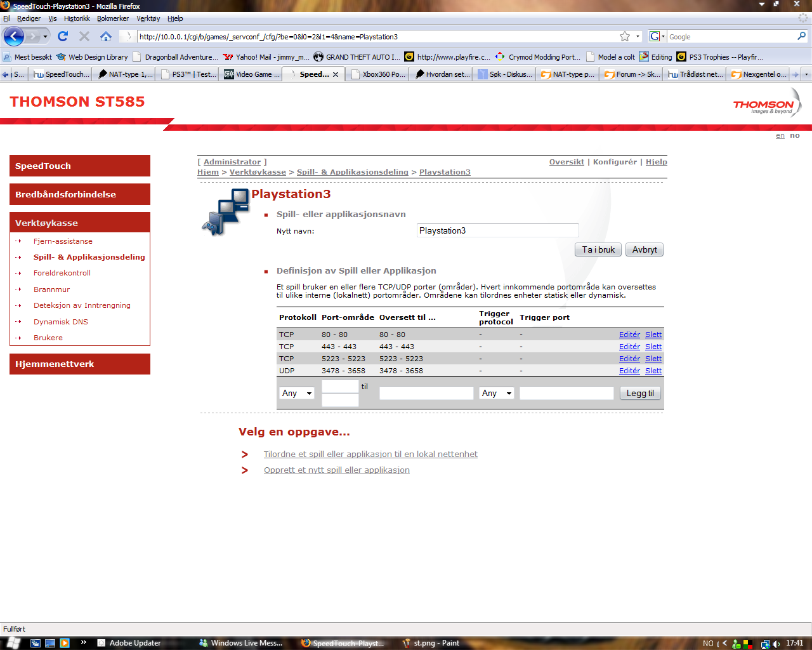The width and height of the screenshot is (812, 650).
Task: Close the active SpeedTouch tab
Action: click(x=336, y=75)
